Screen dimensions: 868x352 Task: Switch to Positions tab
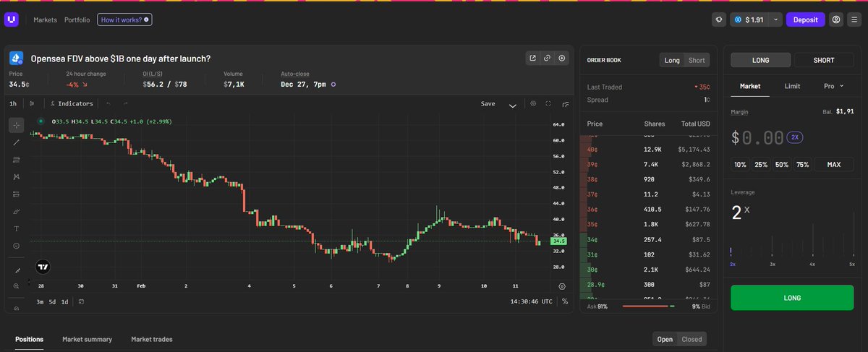[30, 339]
